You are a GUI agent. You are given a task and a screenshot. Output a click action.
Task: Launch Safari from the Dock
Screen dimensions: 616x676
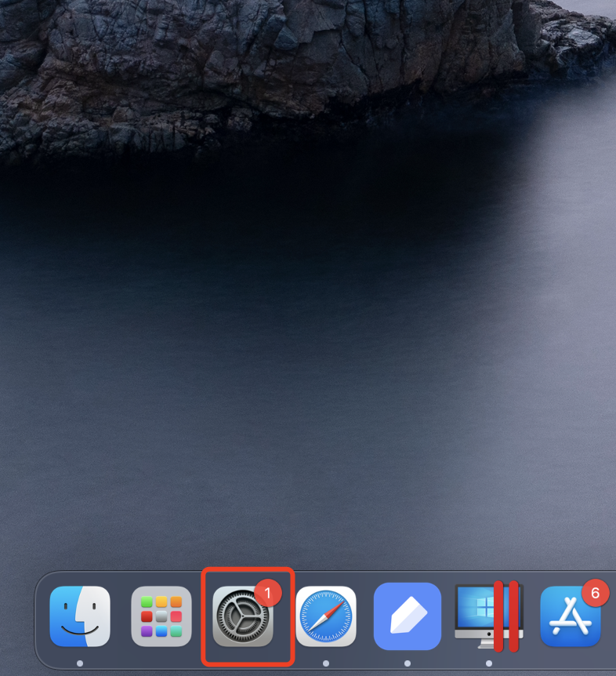[326, 616]
